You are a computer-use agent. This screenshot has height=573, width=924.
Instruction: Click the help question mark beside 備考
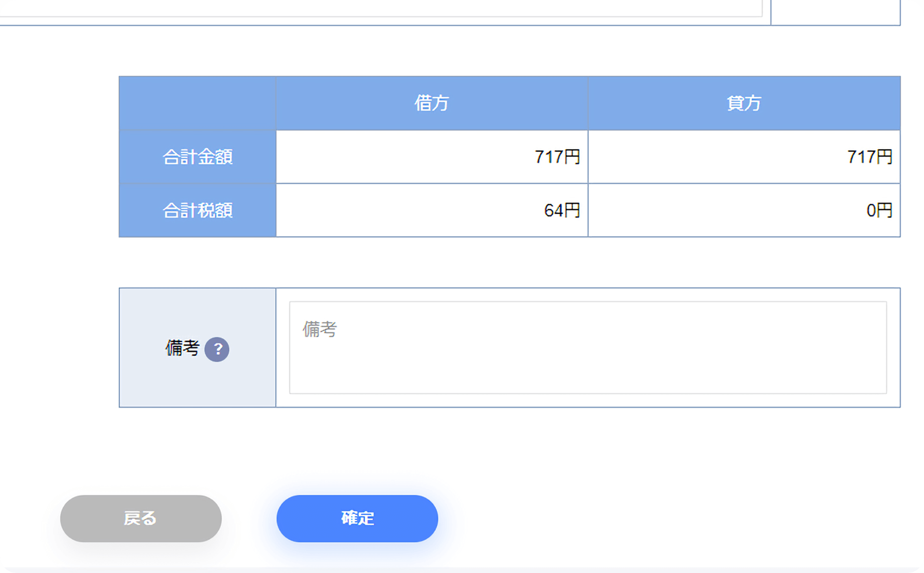click(x=217, y=349)
